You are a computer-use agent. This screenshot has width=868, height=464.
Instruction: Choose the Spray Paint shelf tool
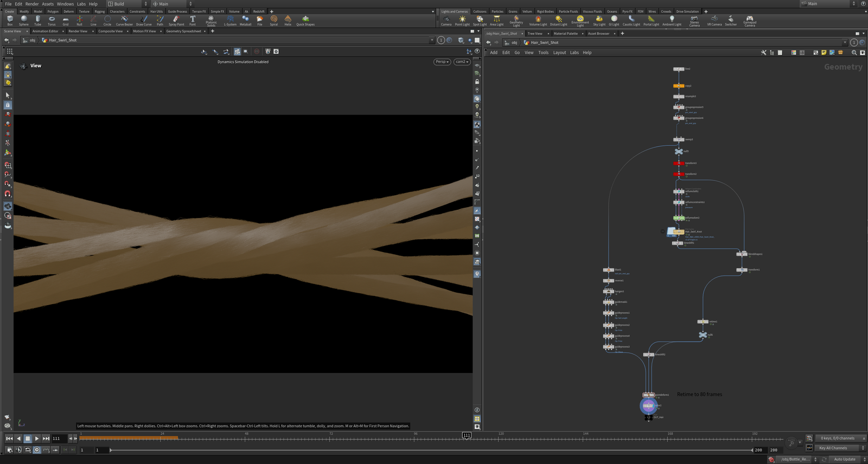pos(176,21)
